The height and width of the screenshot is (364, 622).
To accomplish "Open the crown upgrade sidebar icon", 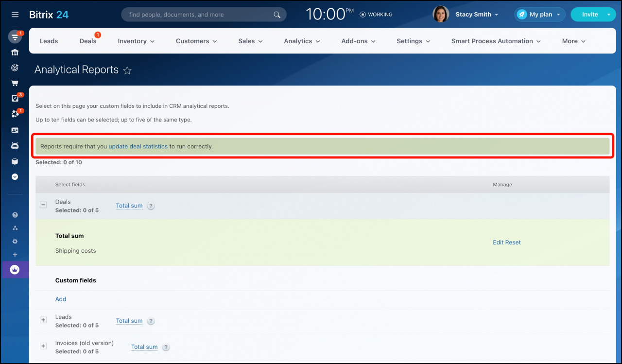I will click(x=15, y=270).
